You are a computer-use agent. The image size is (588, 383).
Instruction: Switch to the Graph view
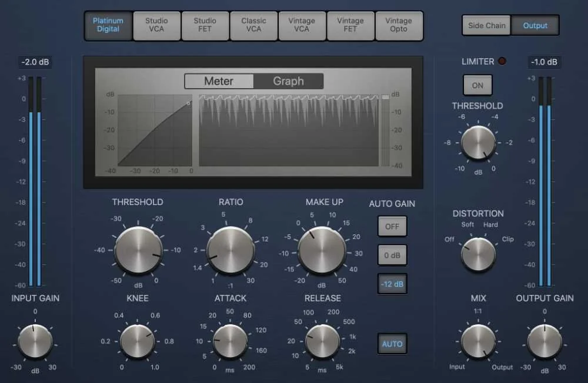click(289, 81)
